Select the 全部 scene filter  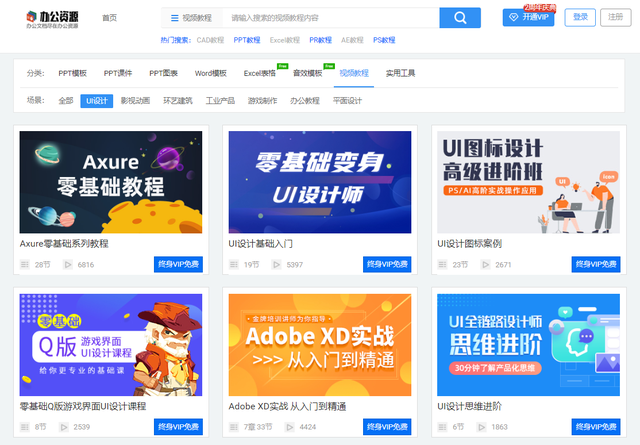65,101
